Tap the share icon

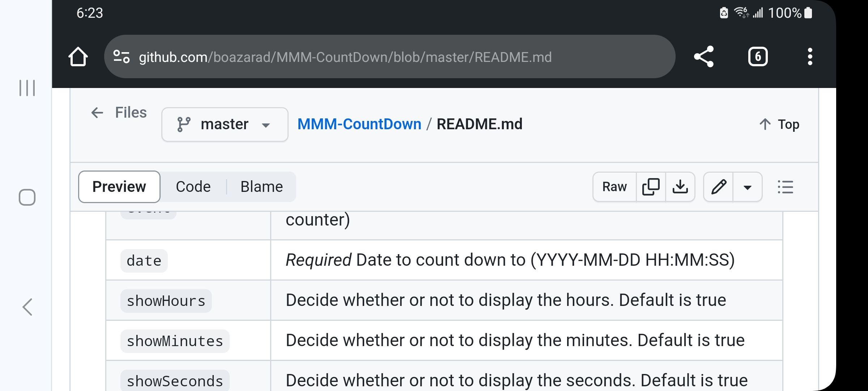703,57
